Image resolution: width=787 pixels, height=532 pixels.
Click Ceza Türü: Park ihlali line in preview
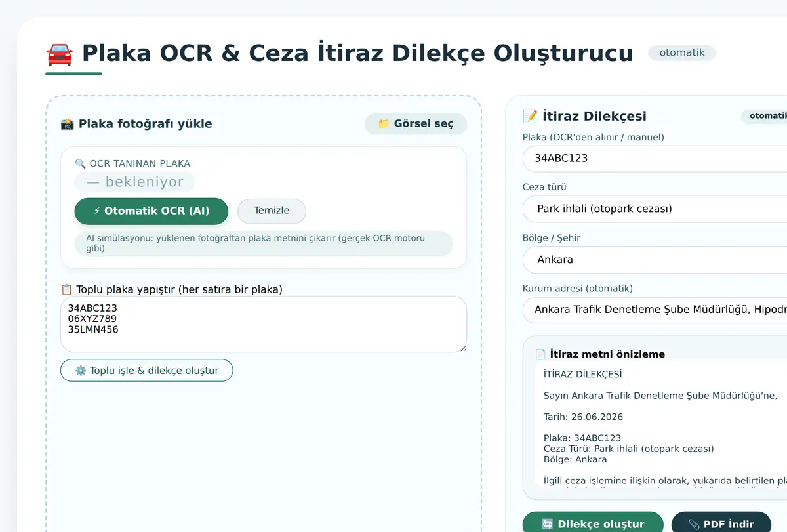(x=628, y=449)
